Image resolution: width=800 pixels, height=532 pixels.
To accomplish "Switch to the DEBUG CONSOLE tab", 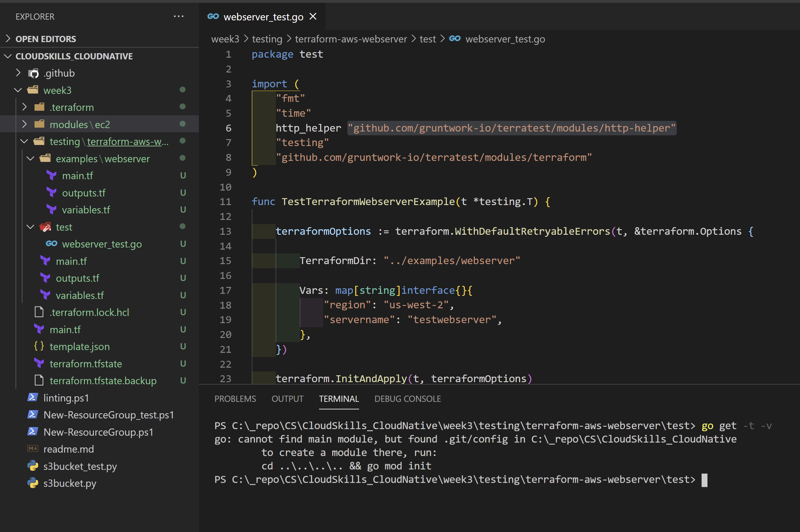I will (x=407, y=399).
